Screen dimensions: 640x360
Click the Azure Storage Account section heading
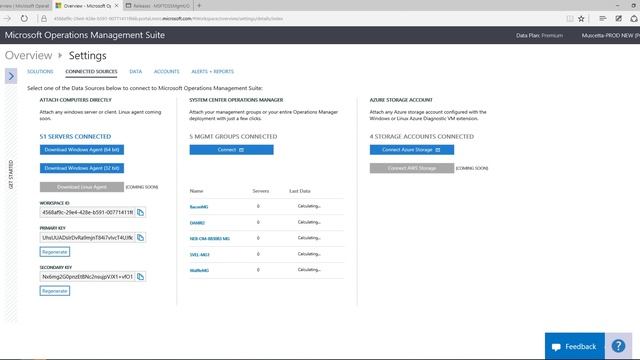coord(401,100)
